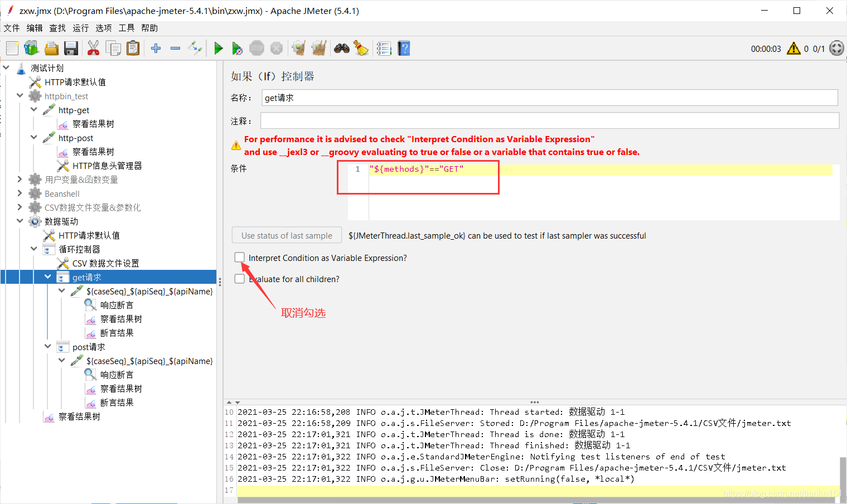The height and width of the screenshot is (504, 847).
Task: Collapse the selected get请求 controller
Action: pos(48,277)
